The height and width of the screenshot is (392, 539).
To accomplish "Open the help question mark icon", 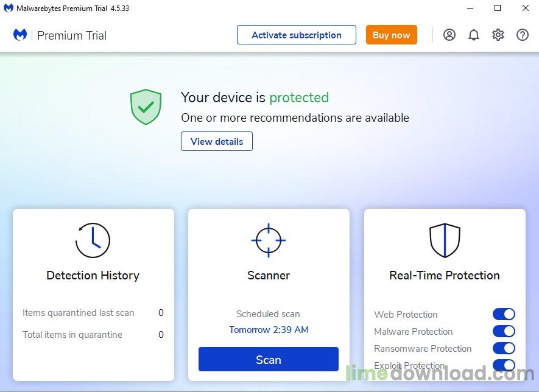I will (x=523, y=35).
